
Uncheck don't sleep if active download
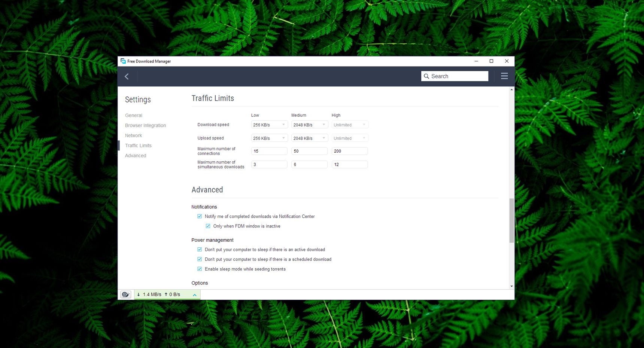(x=200, y=250)
